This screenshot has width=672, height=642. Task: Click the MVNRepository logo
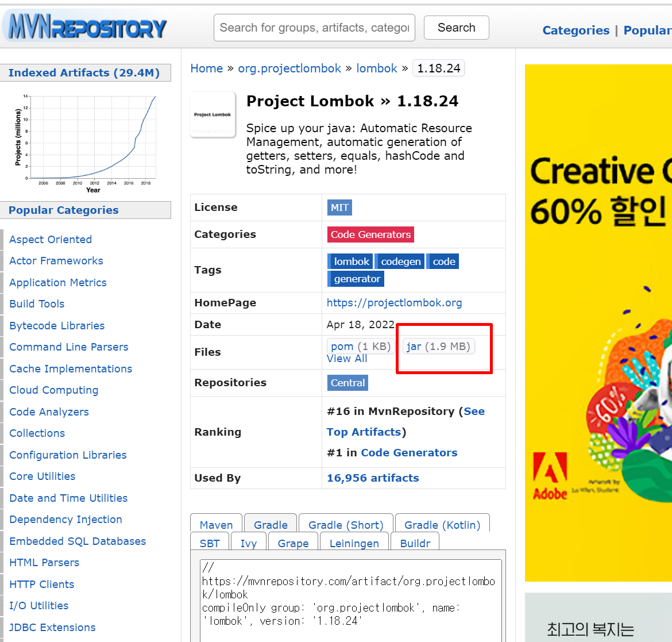[x=87, y=27]
